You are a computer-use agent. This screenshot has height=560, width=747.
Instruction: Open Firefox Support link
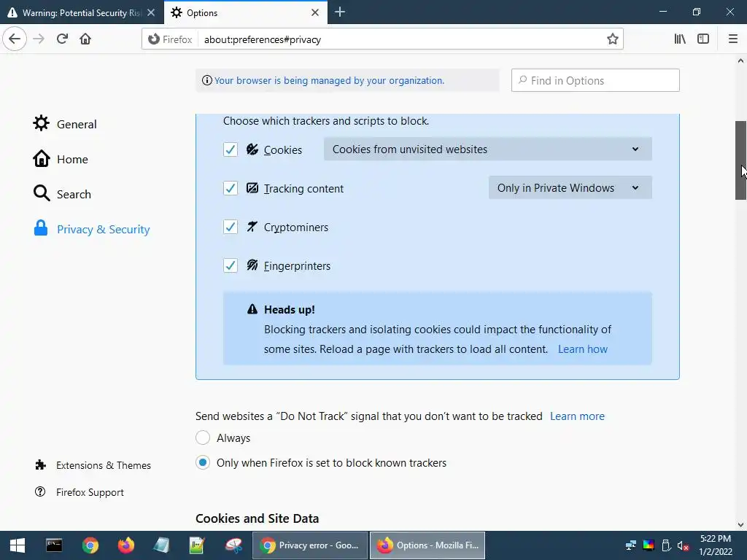pyautogui.click(x=80, y=492)
